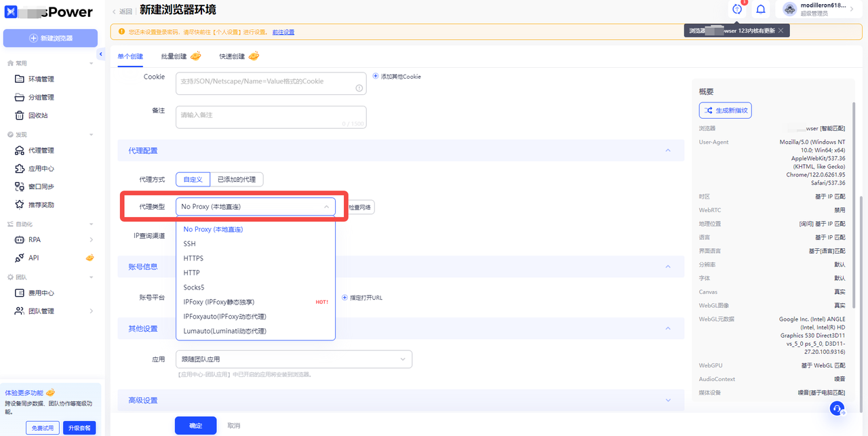Open the browser update icon with badge
This screenshot has height=436, width=868.
point(737,9)
